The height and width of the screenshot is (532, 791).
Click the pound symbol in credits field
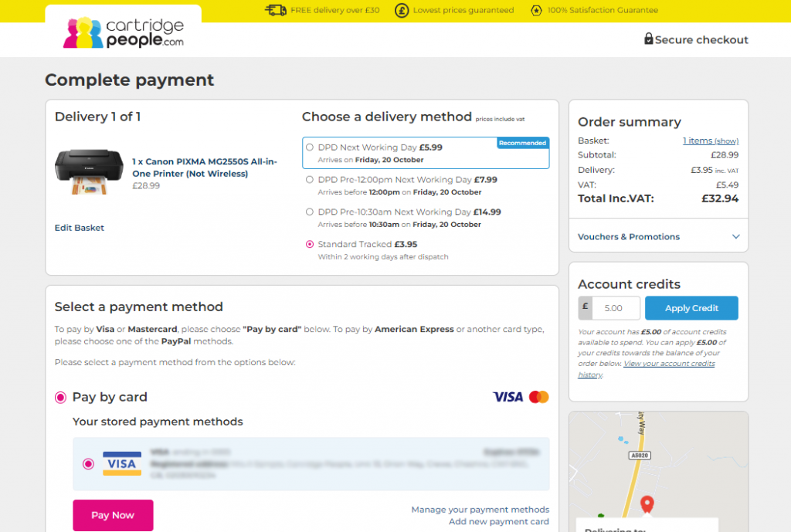(x=586, y=307)
